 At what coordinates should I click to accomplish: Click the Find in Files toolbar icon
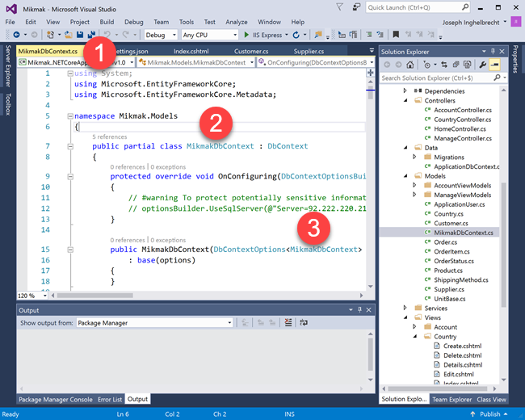tap(318, 35)
